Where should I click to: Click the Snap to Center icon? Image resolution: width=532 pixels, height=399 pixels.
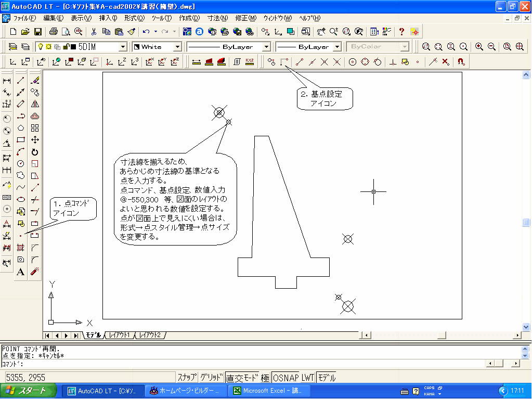353,62
